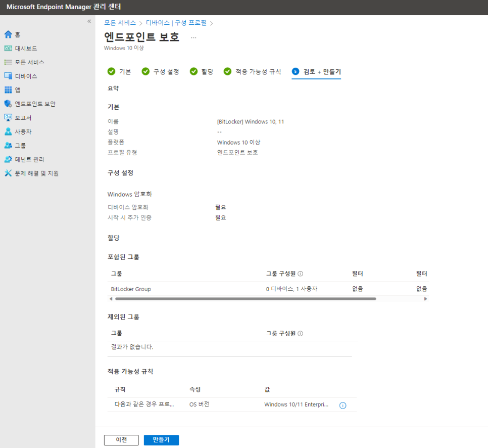Click the 모든 서비스 breadcrumb link

pos(120,23)
